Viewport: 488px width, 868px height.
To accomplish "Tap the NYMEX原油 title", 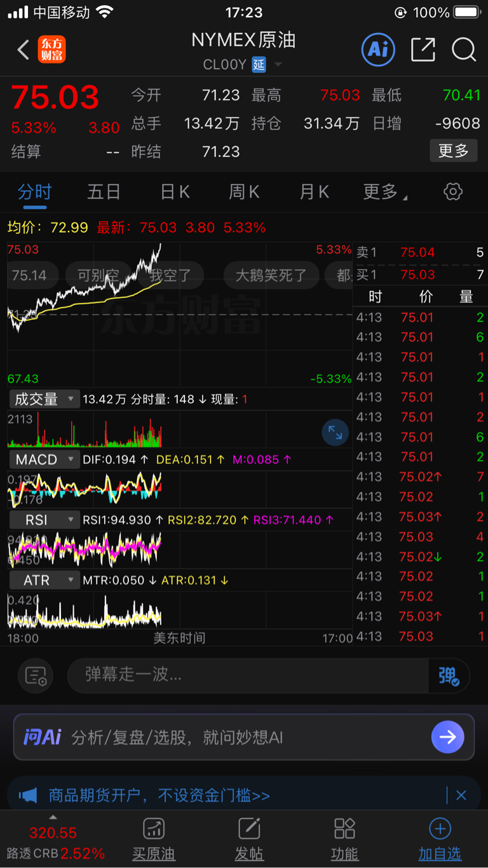I will point(244,40).
